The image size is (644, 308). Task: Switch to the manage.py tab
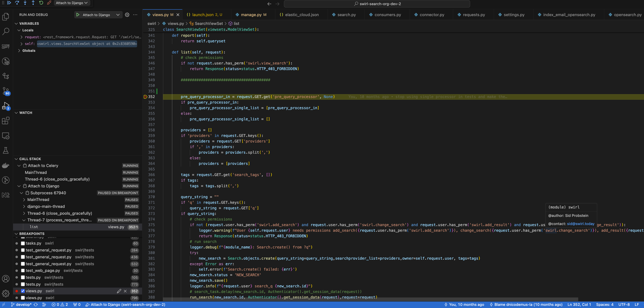click(x=251, y=15)
